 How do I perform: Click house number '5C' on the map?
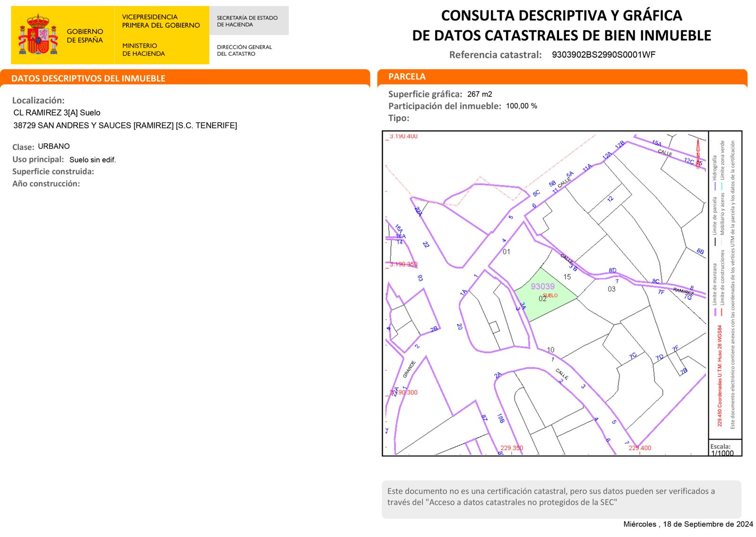tap(536, 193)
